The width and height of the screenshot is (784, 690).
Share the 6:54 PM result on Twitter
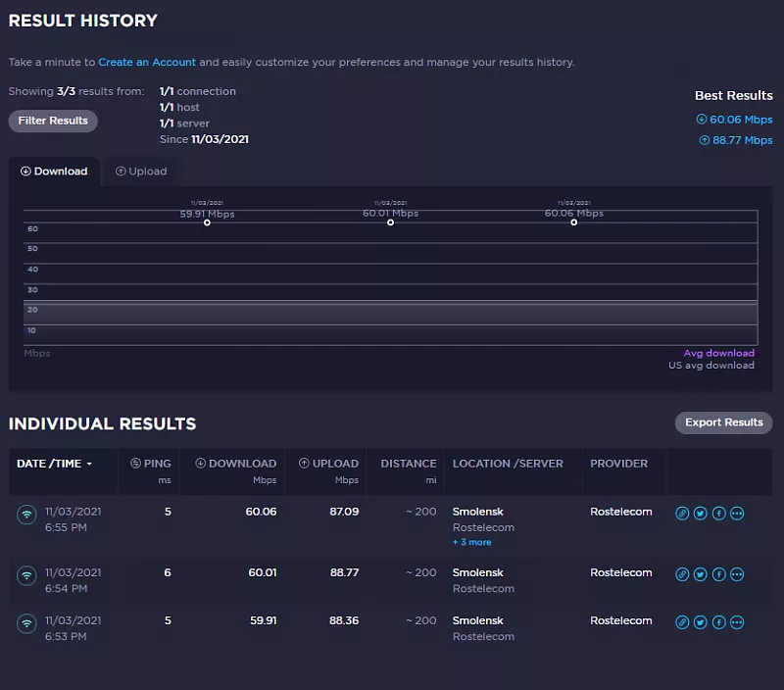click(x=701, y=574)
